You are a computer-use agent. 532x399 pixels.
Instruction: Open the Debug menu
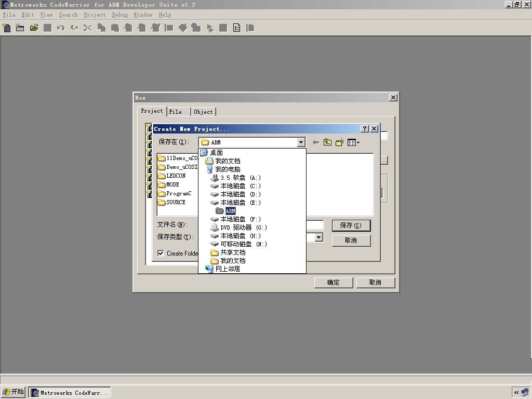[x=120, y=15]
